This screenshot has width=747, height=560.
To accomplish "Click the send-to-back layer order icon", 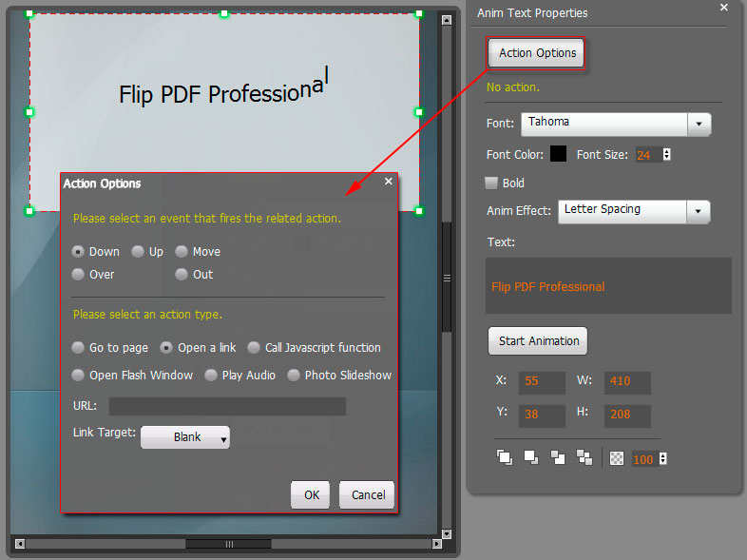I will point(530,457).
